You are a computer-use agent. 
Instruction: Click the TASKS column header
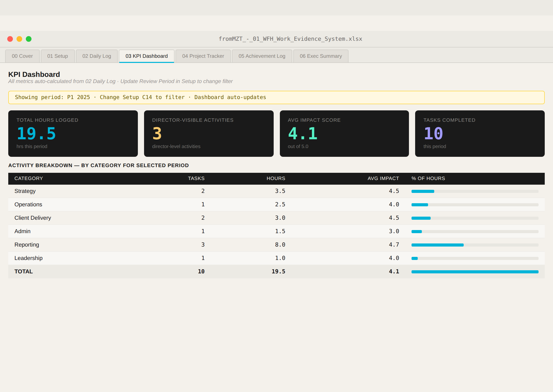[x=196, y=178]
